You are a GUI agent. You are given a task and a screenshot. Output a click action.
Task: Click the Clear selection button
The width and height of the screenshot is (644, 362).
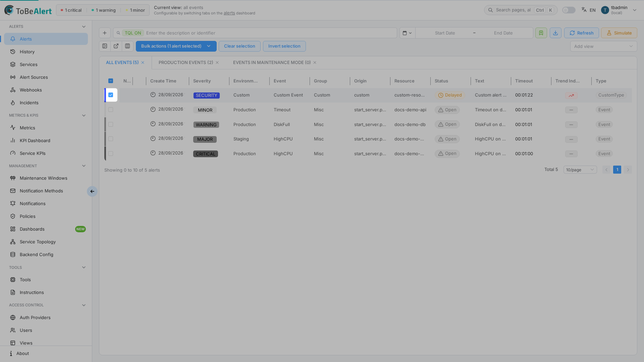click(x=239, y=46)
